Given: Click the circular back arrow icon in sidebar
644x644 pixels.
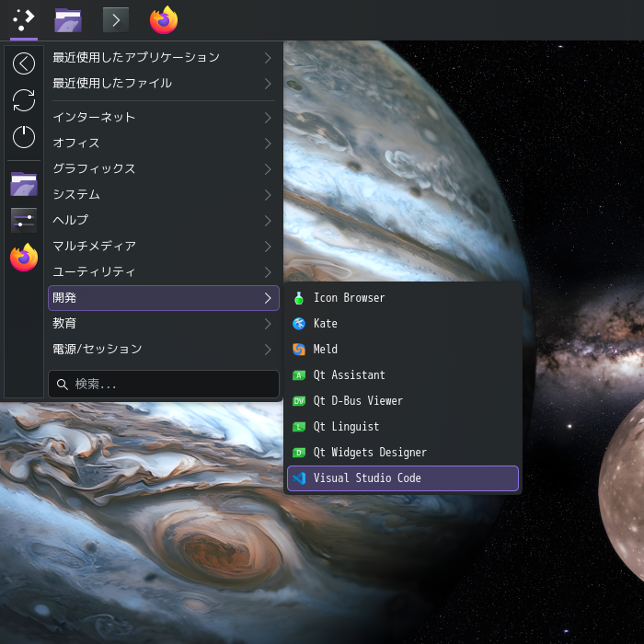Looking at the screenshot, I should tap(24, 63).
